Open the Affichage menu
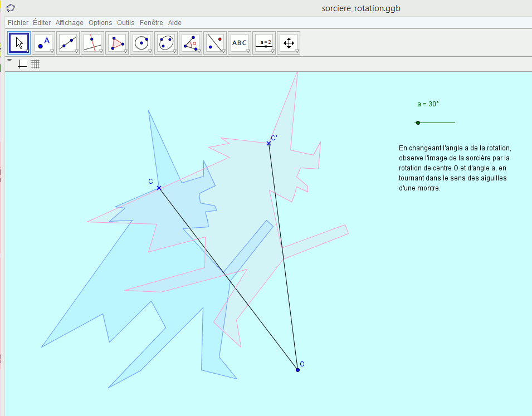Image resolution: width=532 pixels, height=416 pixels. pos(69,22)
